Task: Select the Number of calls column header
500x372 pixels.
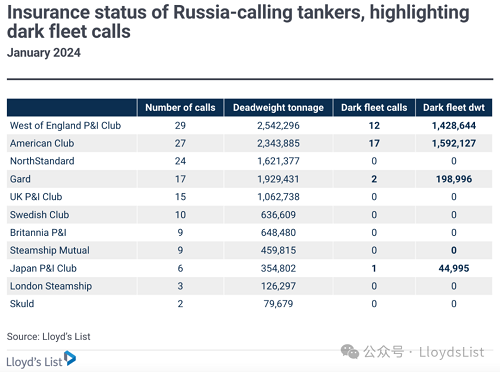Action: (180, 108)
